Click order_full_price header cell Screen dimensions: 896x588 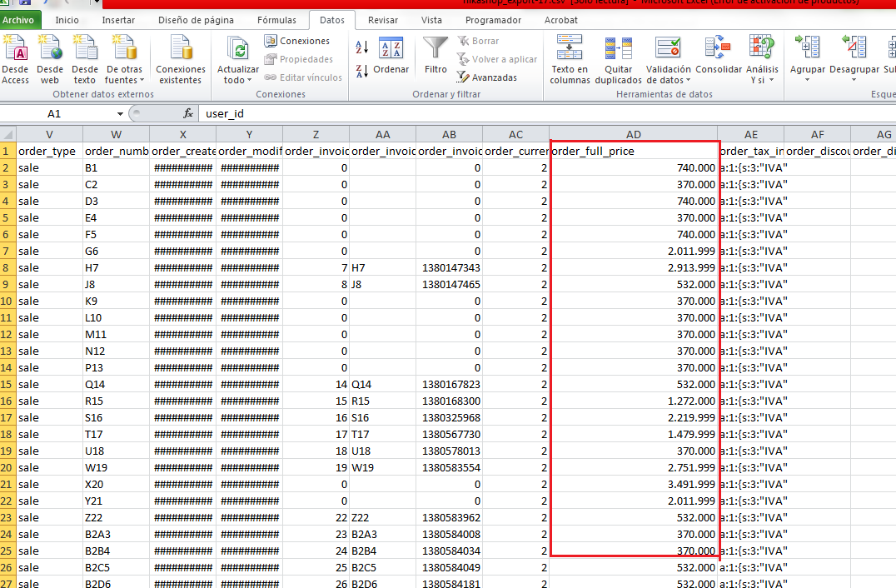point(633,152)
